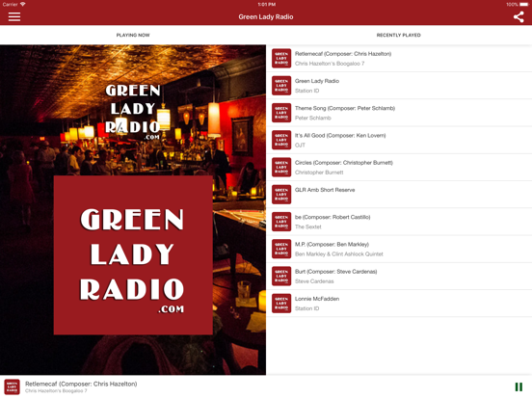Click station logo beside GLR Amb Short Reserve
Viewport: 532px width, 399px height.
pyautogui.click(x=281, y=195)
